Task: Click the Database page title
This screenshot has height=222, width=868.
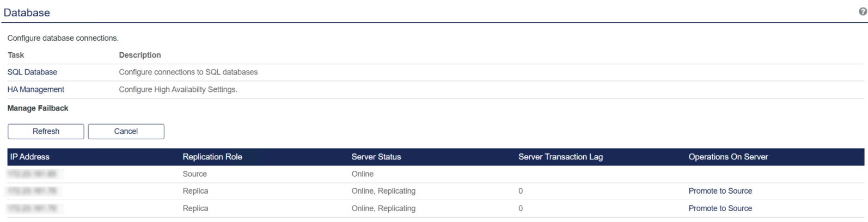Action: 27,13
